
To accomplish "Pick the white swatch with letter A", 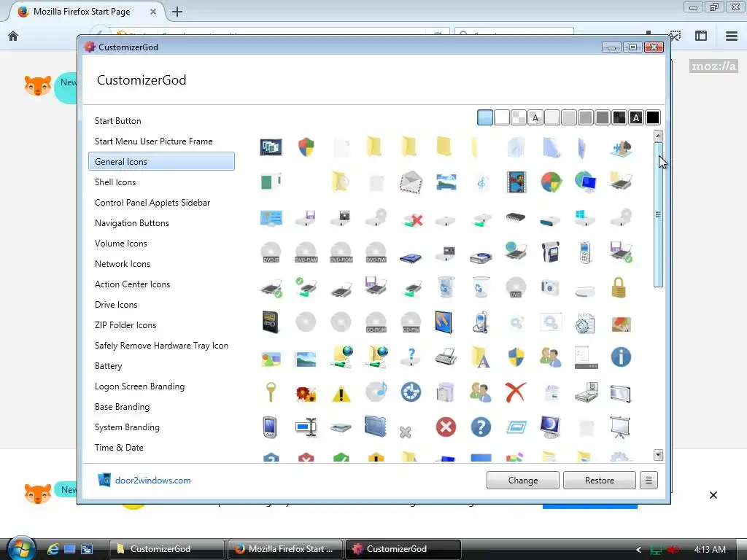I will [x=535, y=117].
